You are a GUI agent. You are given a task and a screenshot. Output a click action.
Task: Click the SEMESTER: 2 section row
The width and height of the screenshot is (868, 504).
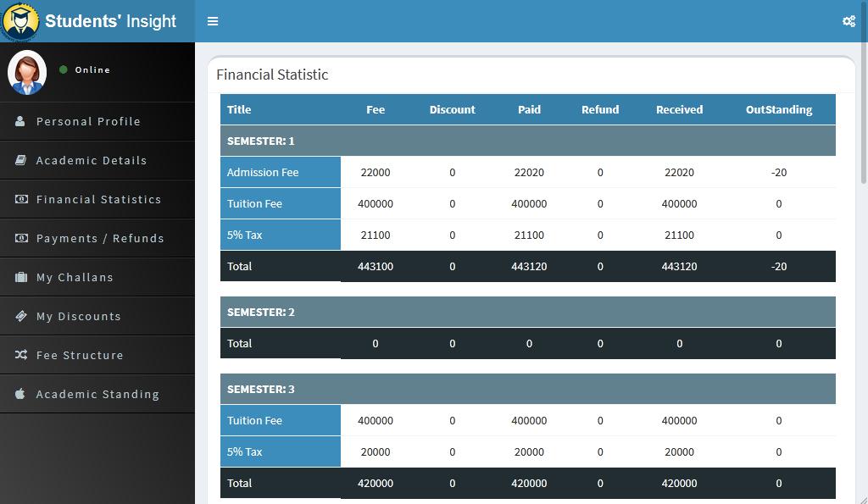pyautogui.click(x=527, y=312)
